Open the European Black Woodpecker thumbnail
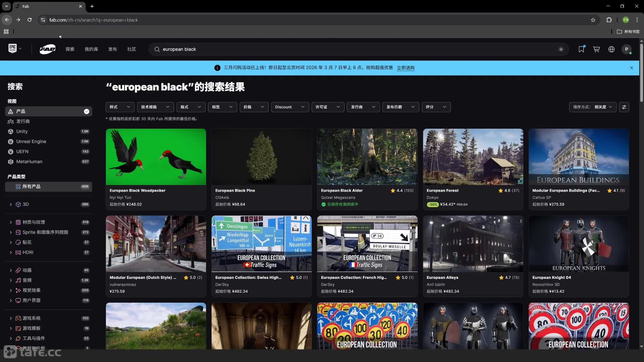This screenshot has width=644, height=362. [x=156, y=157]
